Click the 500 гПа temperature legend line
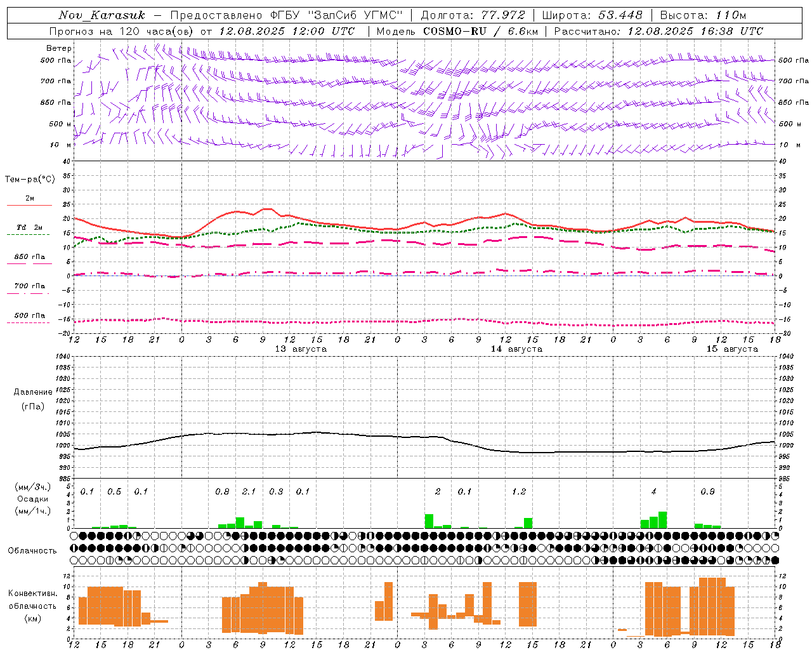This screenshot has height=650, width=812. [29, 322]
